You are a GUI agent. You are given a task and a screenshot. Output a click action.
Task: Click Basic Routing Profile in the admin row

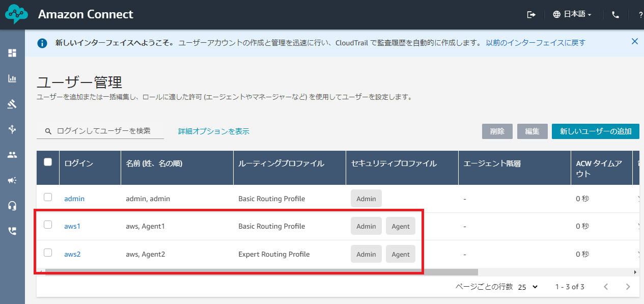272,199
